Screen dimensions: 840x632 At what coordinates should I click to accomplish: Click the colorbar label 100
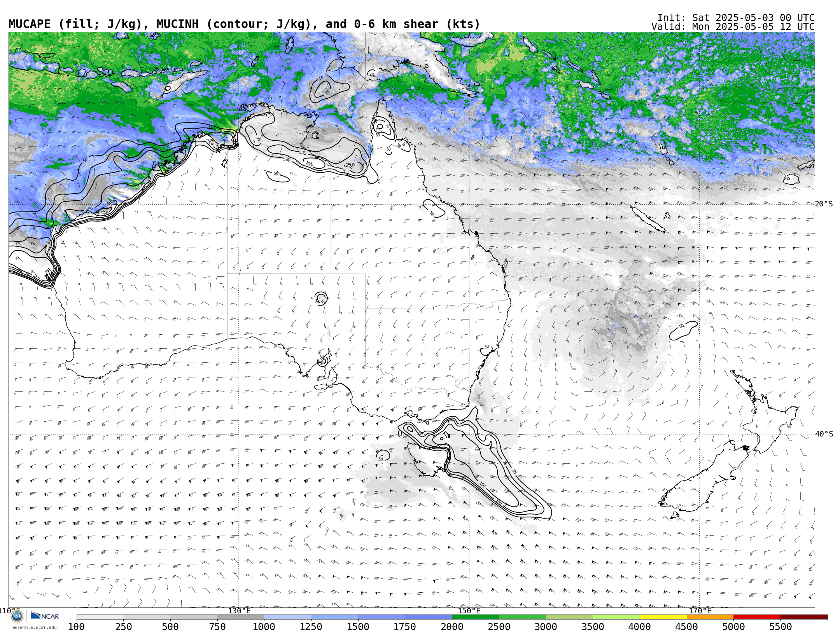pos(76,627)
